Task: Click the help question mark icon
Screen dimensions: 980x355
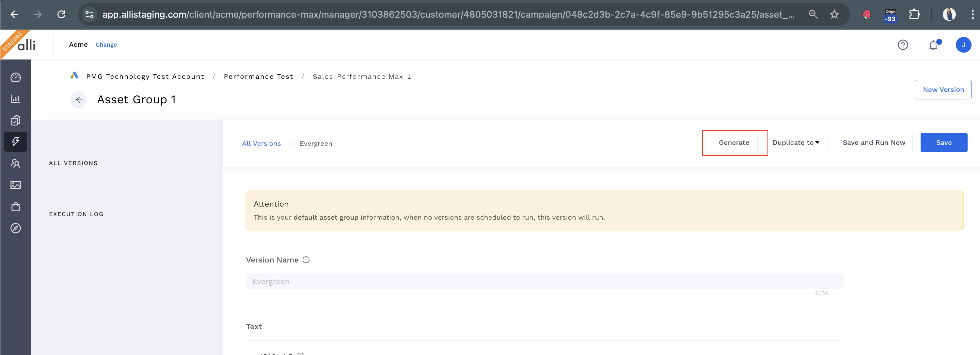Action: coord(902,45)
